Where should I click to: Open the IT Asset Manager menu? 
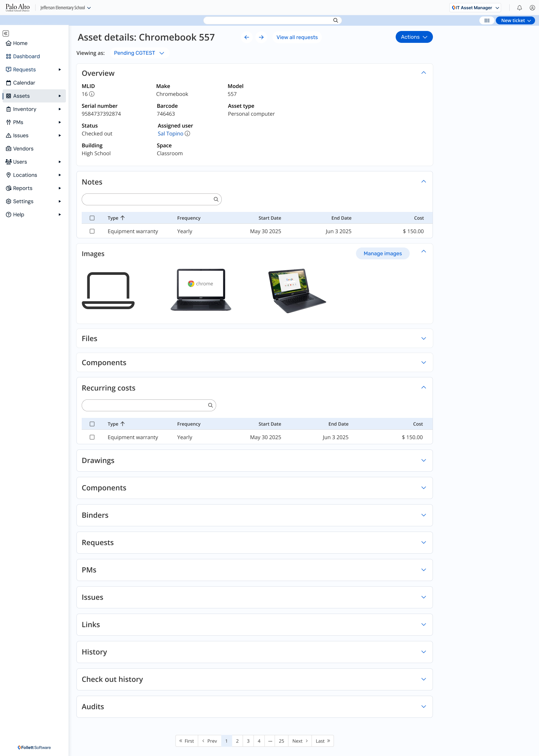[x=475, y=7]
